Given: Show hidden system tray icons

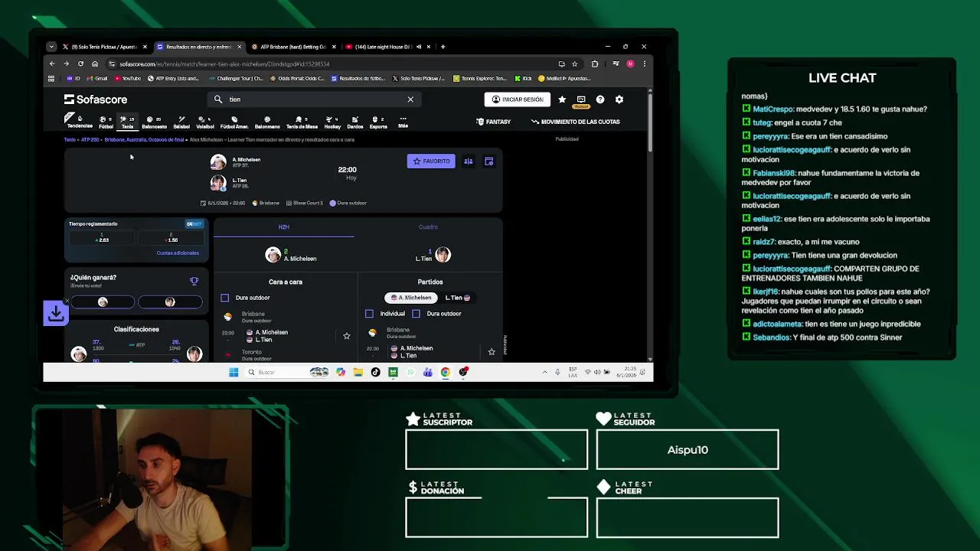Looking at the screenshot, I should [545, 373].
